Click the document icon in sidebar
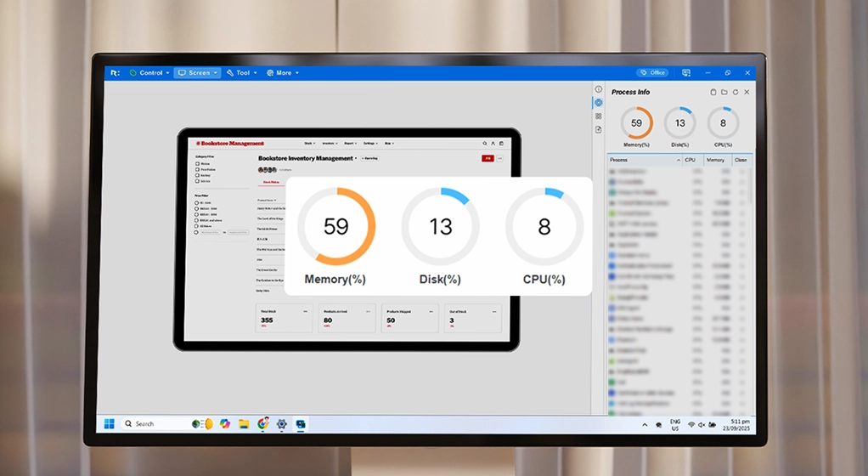 point(598,130)
